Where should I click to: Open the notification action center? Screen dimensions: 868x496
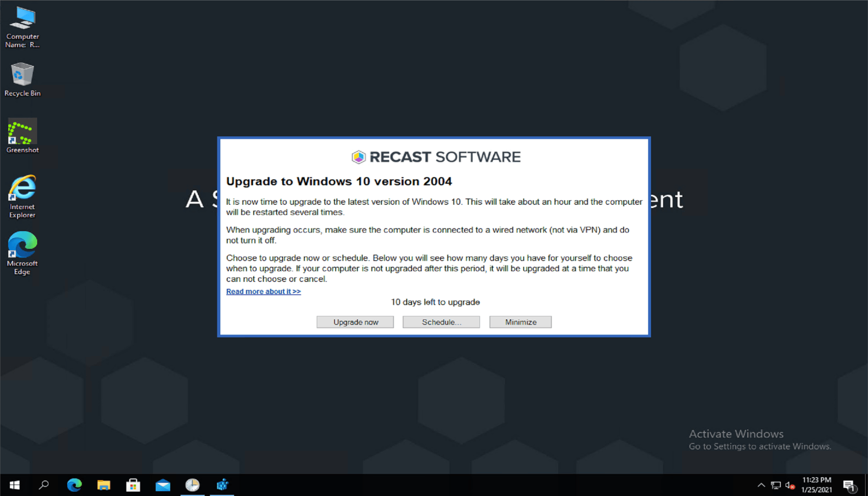coord(849,485)
